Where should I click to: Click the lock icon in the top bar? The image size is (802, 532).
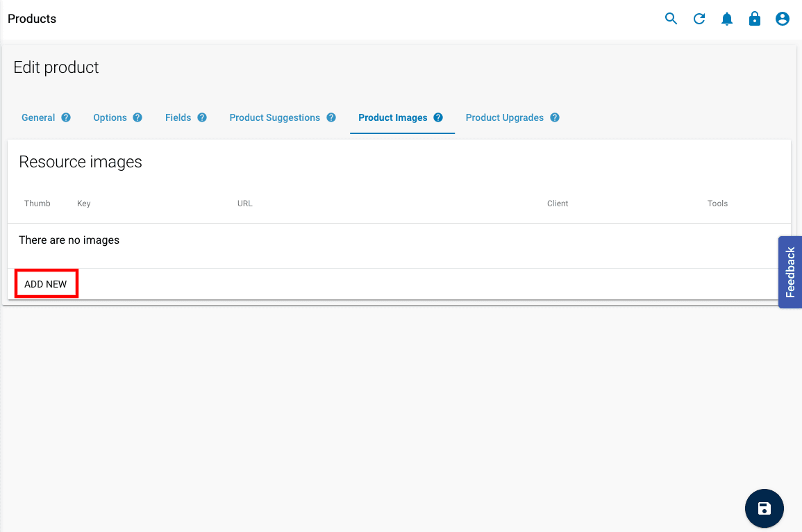coord(755,19)
